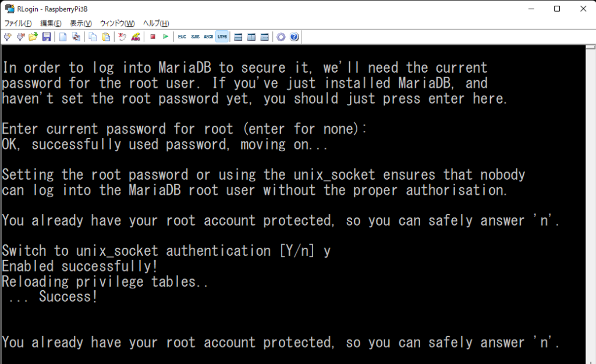This screenshot has width=596, height=364.
Task: Toggle the UTF8 encoding button
Action: coord(222,37)
